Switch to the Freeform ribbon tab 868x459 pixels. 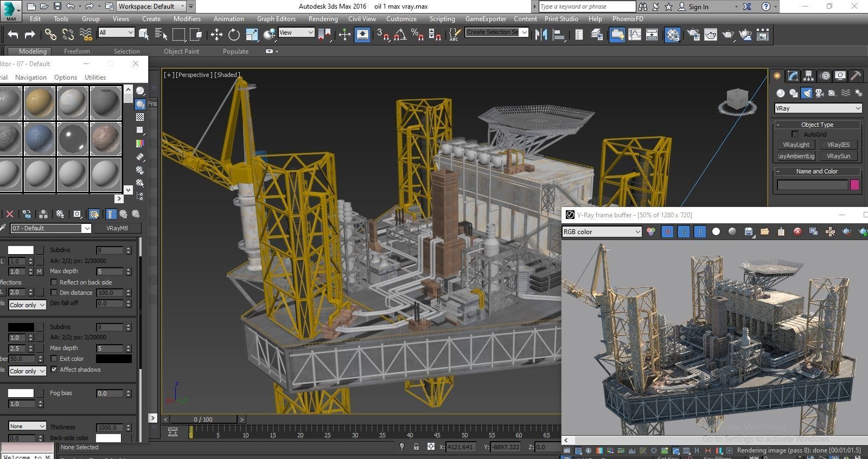77,51
